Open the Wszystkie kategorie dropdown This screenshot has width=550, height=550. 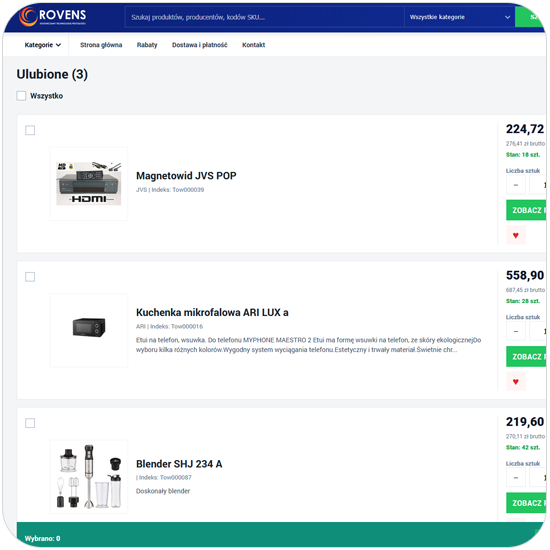459,17
